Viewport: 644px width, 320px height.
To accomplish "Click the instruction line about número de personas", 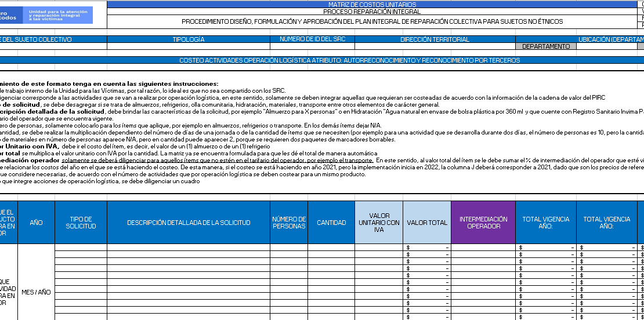I will pos(191,126).
